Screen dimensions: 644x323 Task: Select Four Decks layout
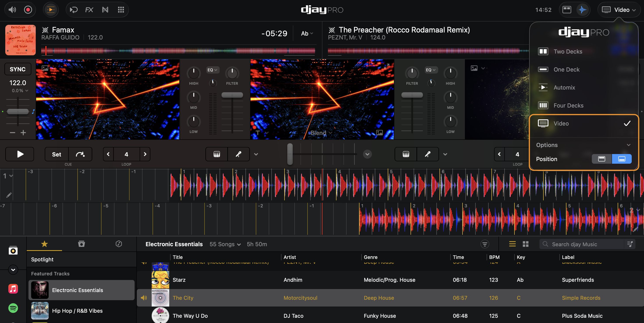click(584, 106)
